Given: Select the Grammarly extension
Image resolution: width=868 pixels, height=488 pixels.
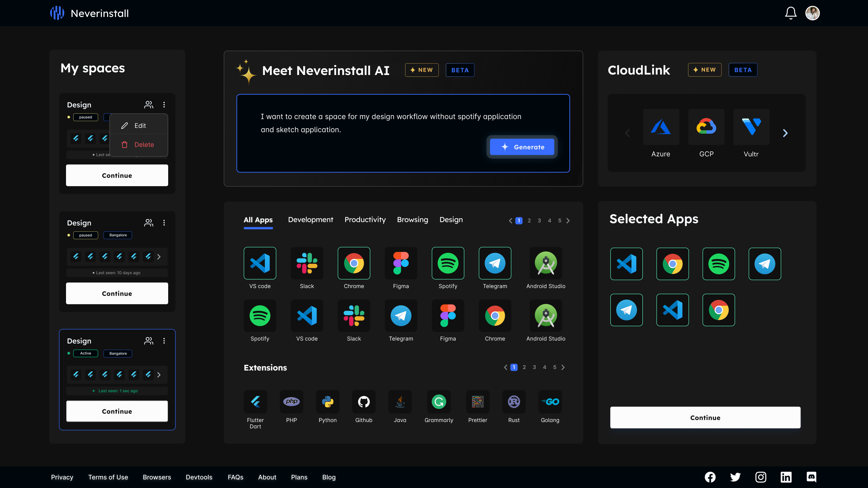Looking at the screenshot, I should pos(439,402).
